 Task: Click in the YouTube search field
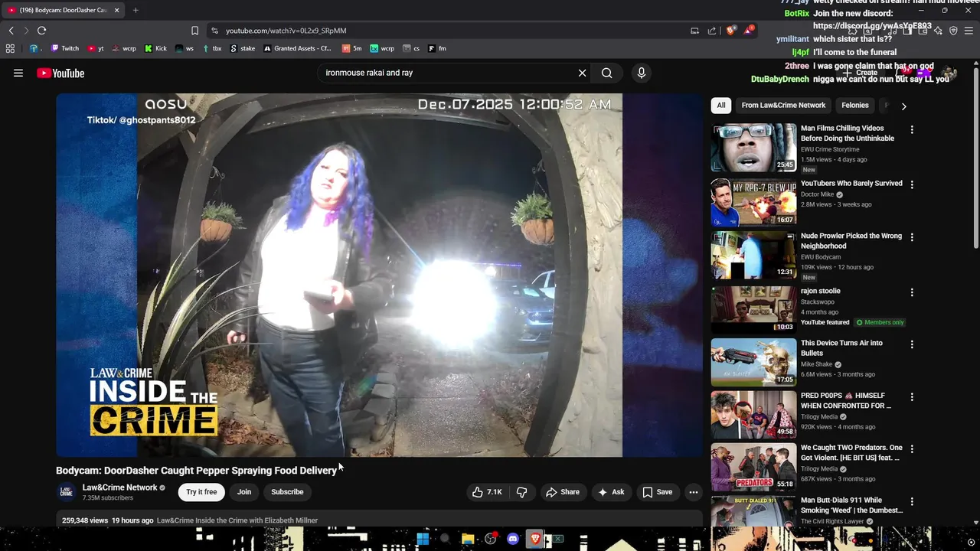448,73
